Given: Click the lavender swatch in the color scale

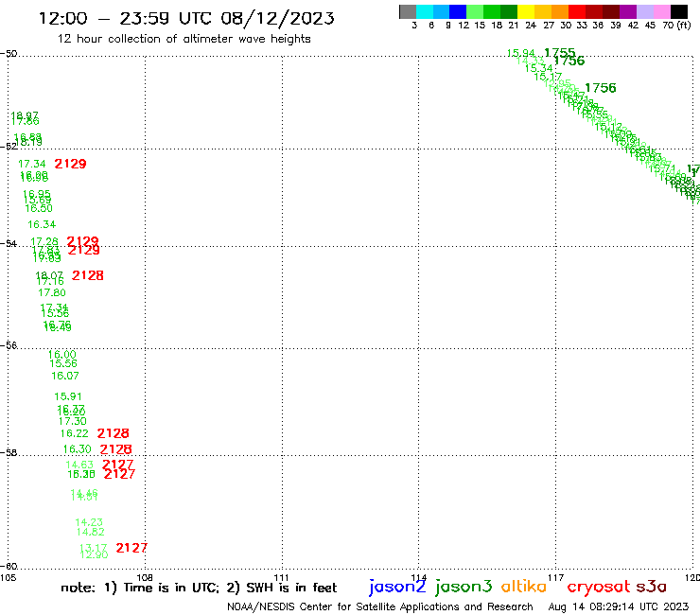Looking at the screenshot, I should pyautogui.click(x=645, y=11).
